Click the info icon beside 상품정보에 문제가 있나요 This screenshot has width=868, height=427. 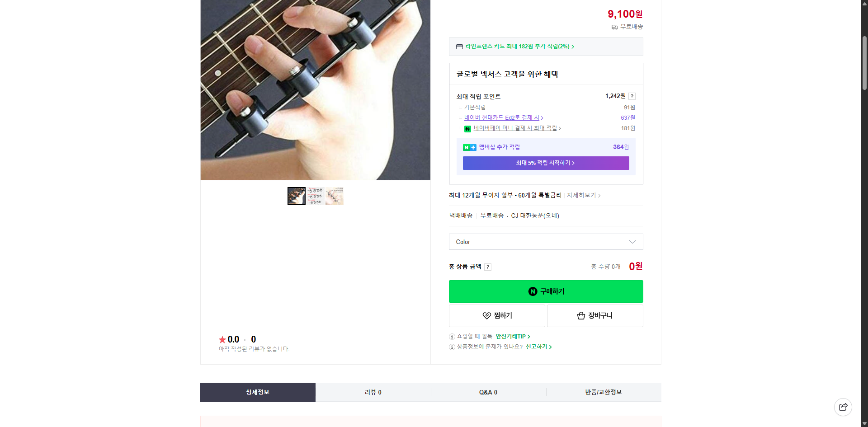451,347
